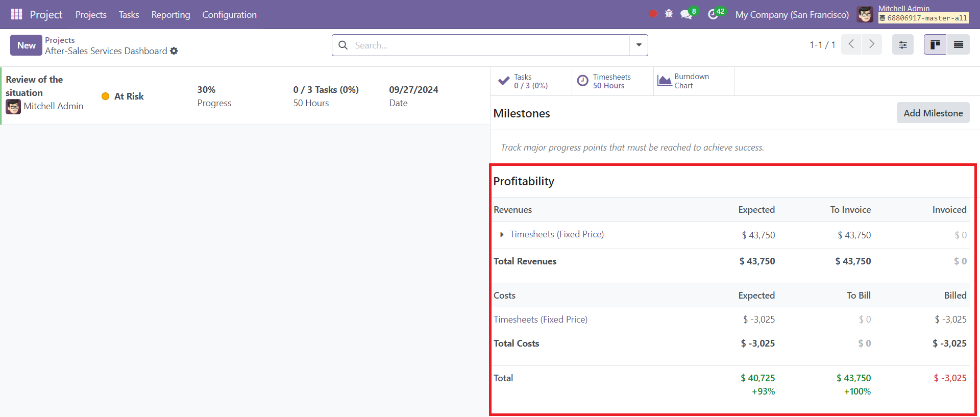Screen dimensions: 980x417
Task: Open Timesheets 50 Hours stat button
Action: tap(612, 81)
